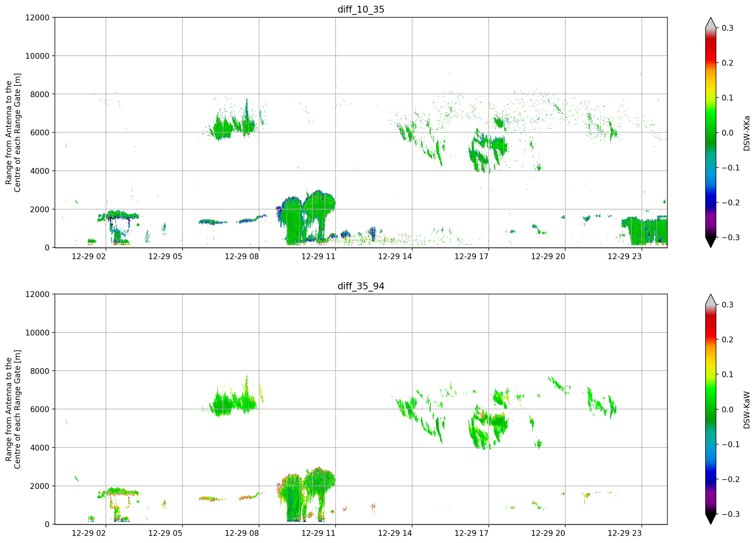Click the diff_10_35 plot title
Screen dimensions: 756x543
tap(361, 9)
